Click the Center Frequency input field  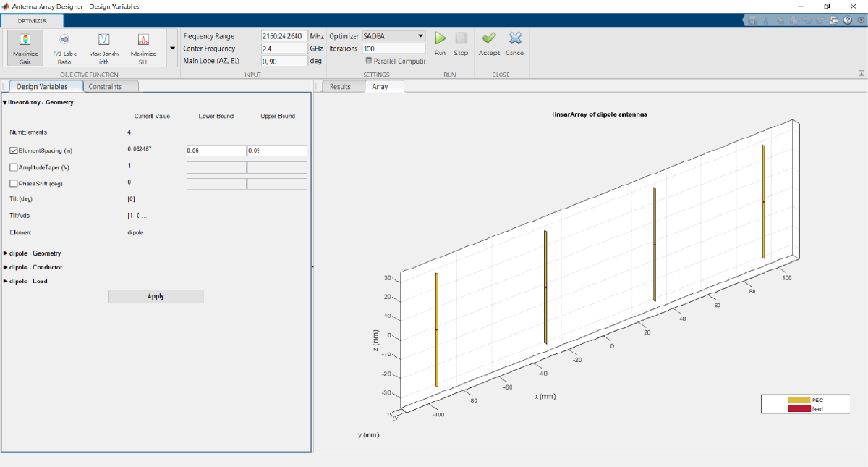[284, 49]
